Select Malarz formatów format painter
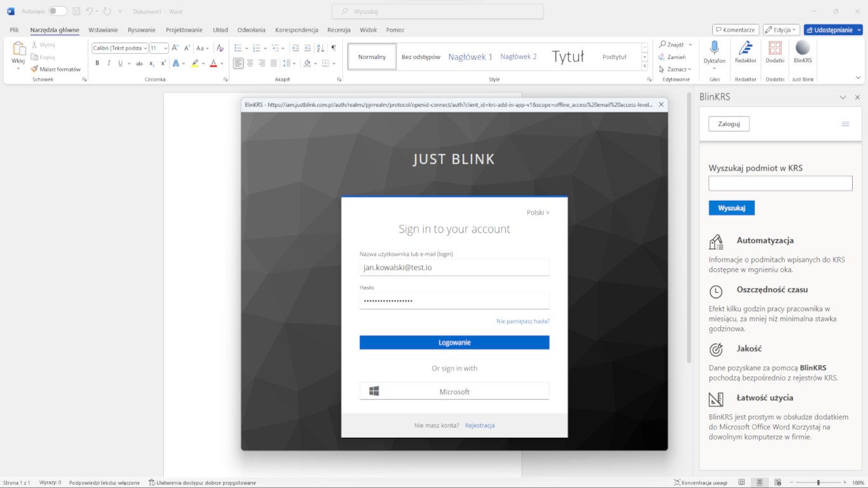The width and height of the screenshot is (868, 488). click(x=56, y=69)
